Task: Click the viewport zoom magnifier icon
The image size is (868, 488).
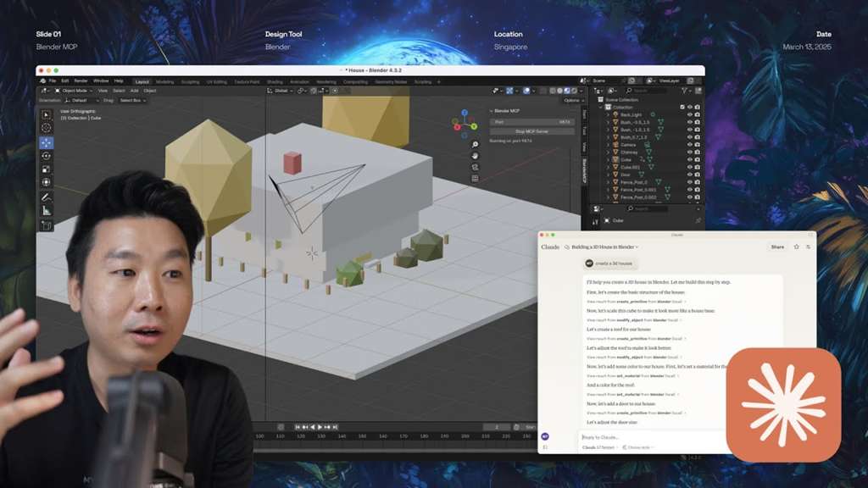Action: pos(475,144)
